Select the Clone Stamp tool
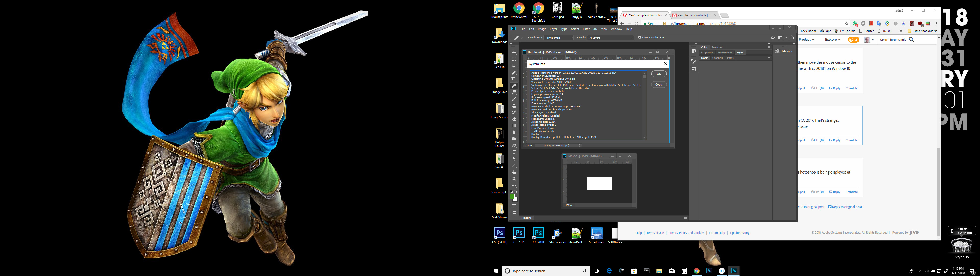The height and width of the screenshot is (276, 980). pos(514,106)
